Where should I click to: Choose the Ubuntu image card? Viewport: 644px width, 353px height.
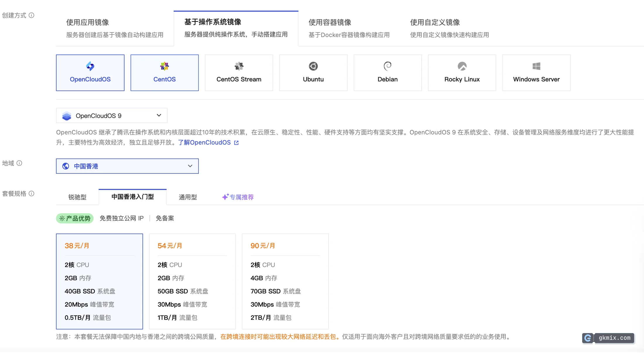point(313,73)
